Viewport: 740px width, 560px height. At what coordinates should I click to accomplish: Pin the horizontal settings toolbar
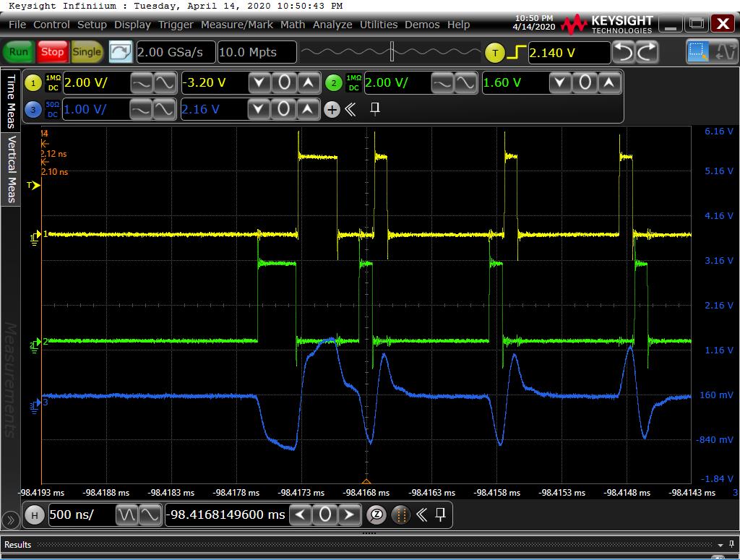pyautogui.click(x=440, y=515)
